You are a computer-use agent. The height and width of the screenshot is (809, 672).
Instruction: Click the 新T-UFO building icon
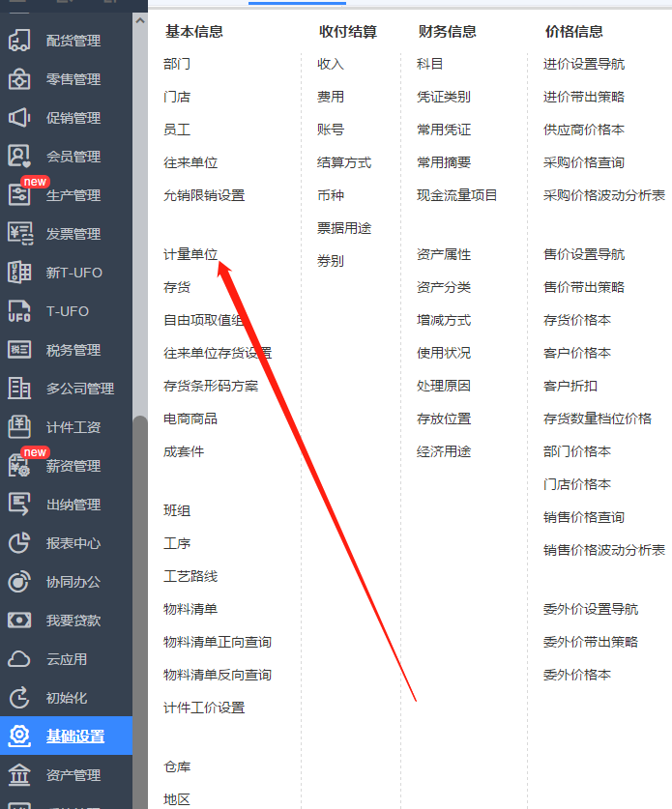click(19, 273)
